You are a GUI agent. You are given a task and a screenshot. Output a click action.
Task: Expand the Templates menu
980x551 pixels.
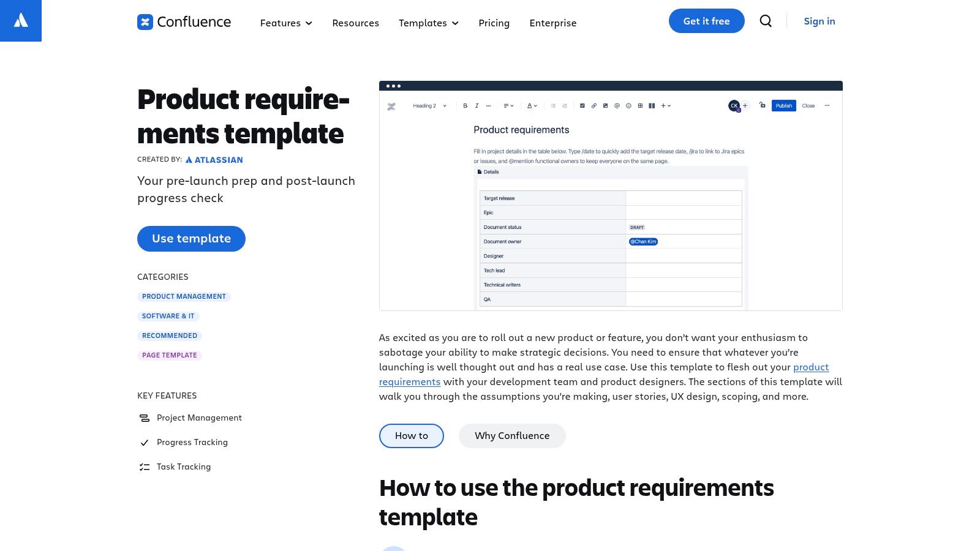(429, 23)
